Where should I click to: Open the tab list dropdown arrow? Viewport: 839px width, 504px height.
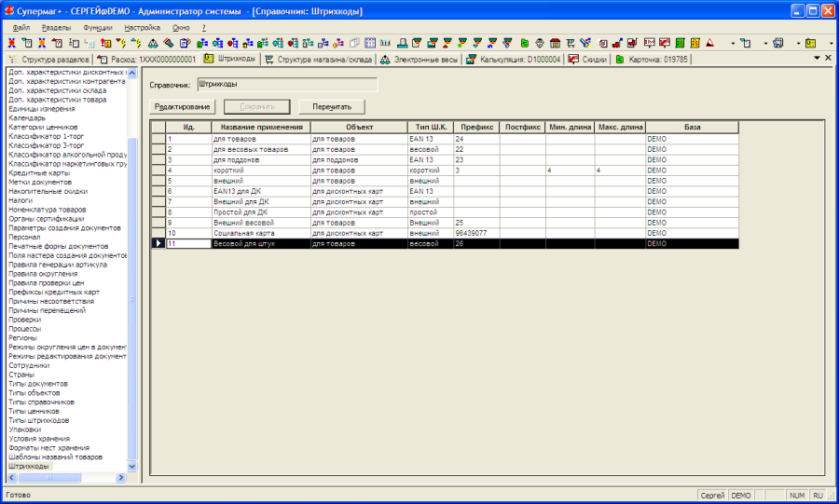817,59
